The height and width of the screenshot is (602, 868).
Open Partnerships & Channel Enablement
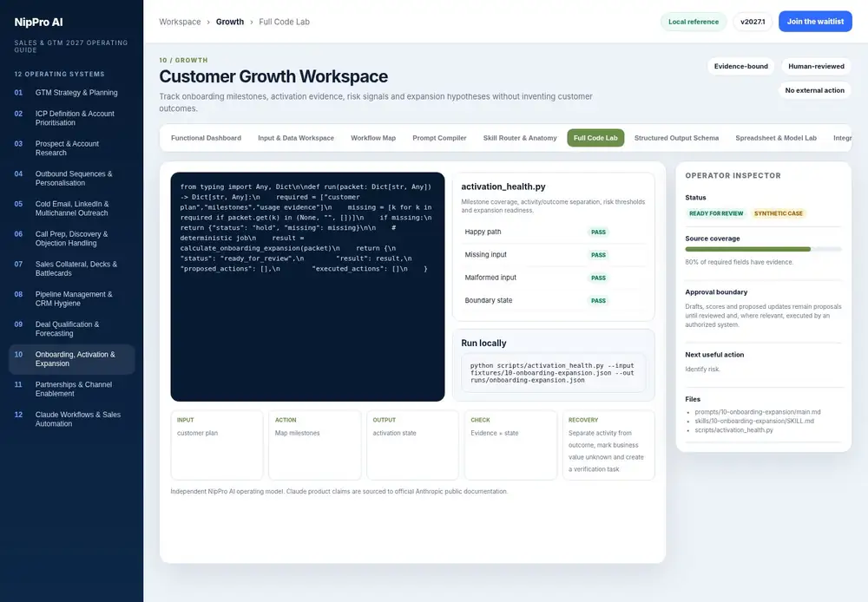pos(71,389)
